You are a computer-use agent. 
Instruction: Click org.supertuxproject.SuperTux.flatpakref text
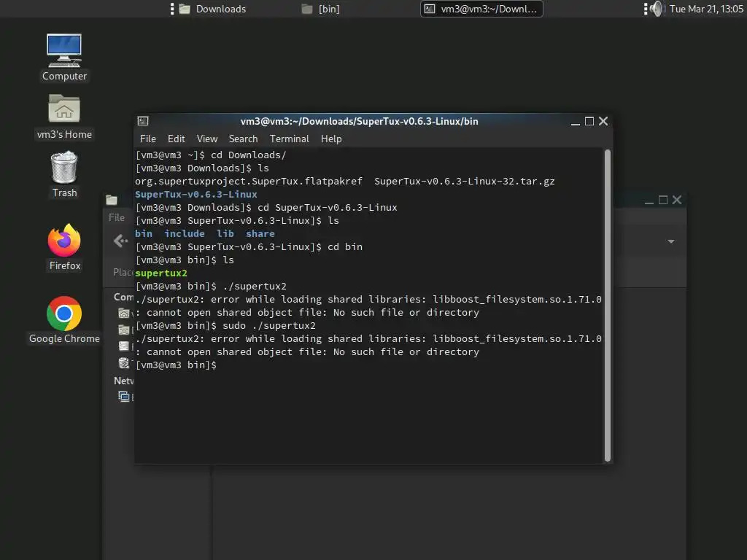248,182
